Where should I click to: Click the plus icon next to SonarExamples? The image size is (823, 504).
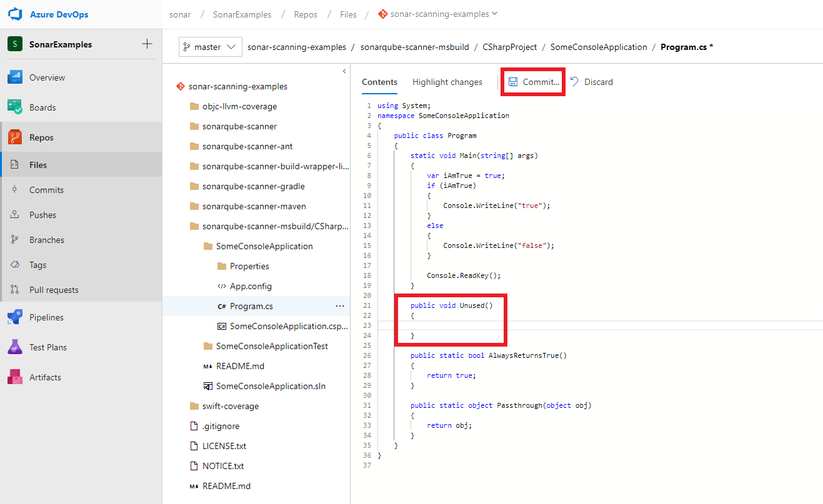click(x=147, y=44)
